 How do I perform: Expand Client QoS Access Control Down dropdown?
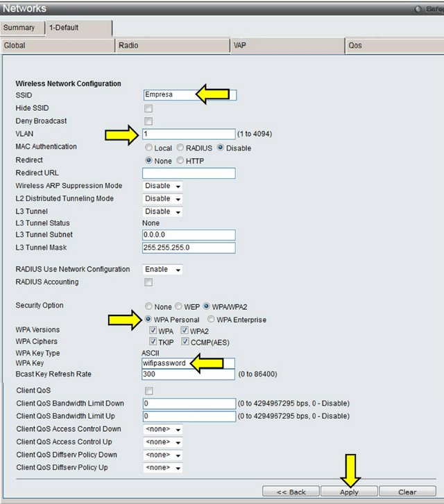(x=162, y=429)
